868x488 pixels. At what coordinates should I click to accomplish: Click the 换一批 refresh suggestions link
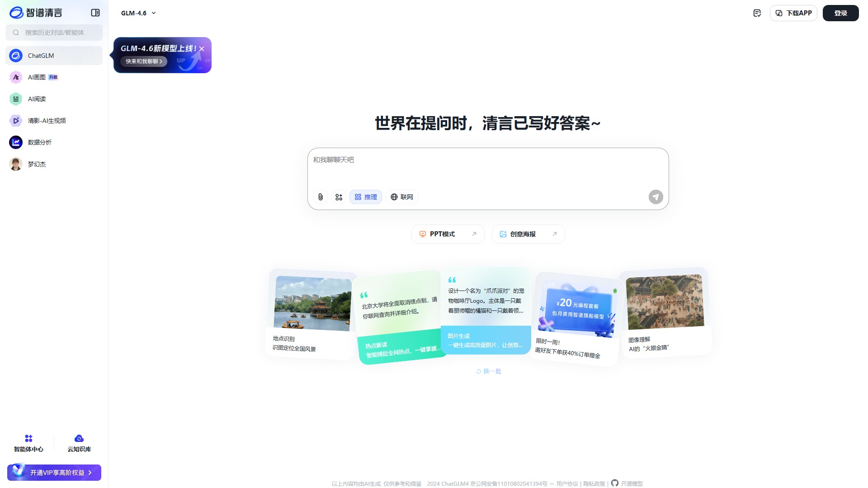[x=489, y=371]
